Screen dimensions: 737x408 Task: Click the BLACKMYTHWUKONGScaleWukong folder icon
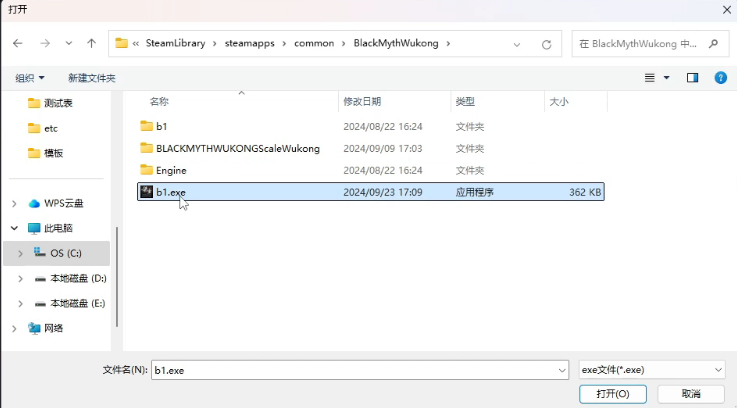[147, 148]
